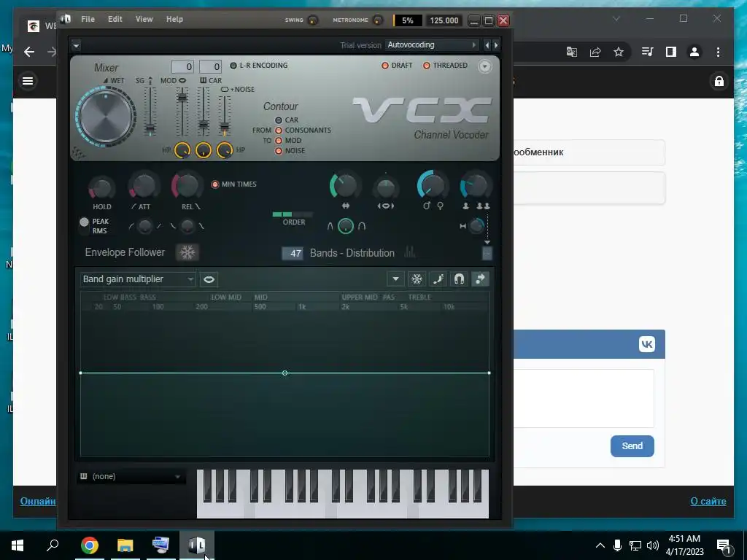Open the notification center icon in tray
The image size is (747, 560).
point(724,545)
